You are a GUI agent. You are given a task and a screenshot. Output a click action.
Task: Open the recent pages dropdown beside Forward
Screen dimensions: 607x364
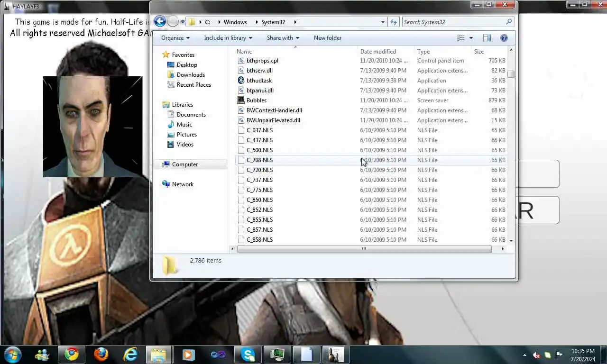point(183,22)
